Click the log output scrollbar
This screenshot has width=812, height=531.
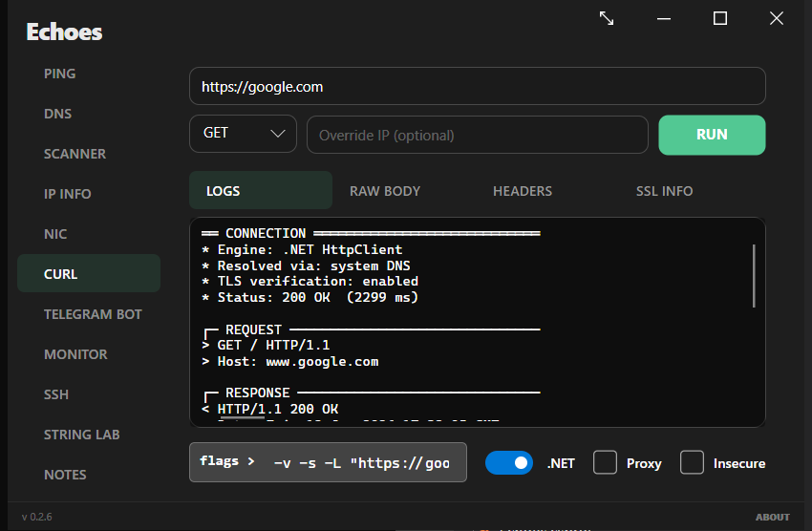754,276
